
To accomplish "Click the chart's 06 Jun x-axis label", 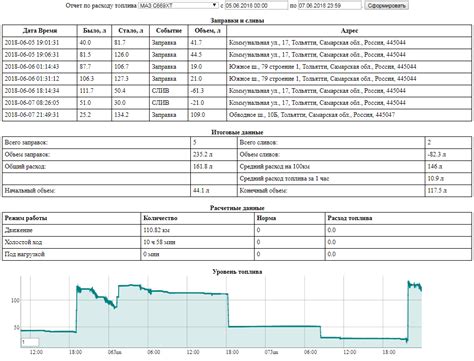I will click(113, 352).
